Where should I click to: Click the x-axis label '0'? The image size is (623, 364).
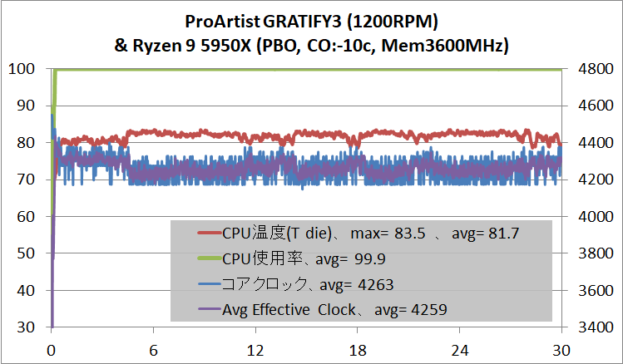pyautogui.click(x=52, y=351)
